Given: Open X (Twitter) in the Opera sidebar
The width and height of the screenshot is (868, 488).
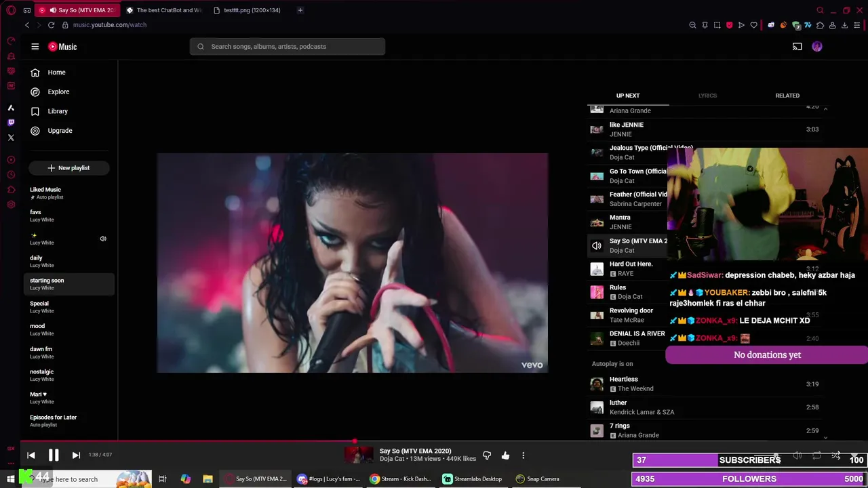Looking at the screenshot, I should (11, 138).
